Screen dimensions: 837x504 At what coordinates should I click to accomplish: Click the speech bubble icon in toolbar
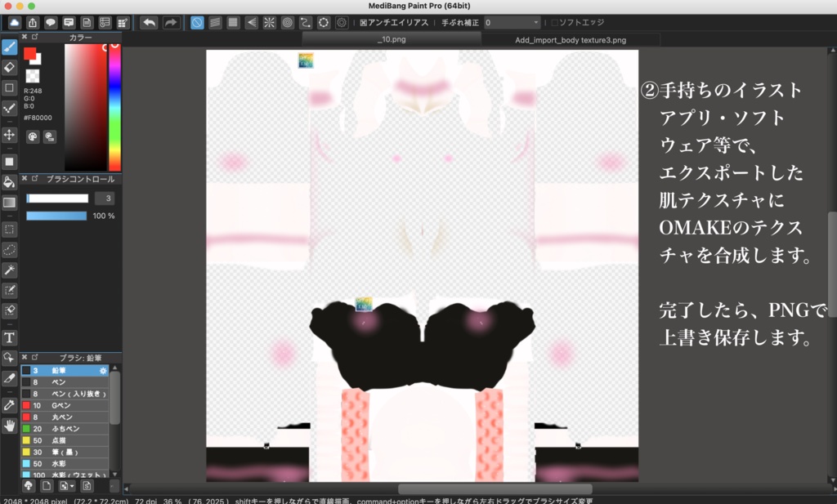point(51,22)
